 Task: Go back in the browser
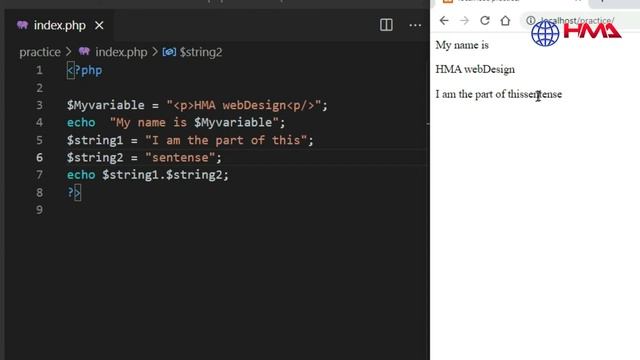444,20
